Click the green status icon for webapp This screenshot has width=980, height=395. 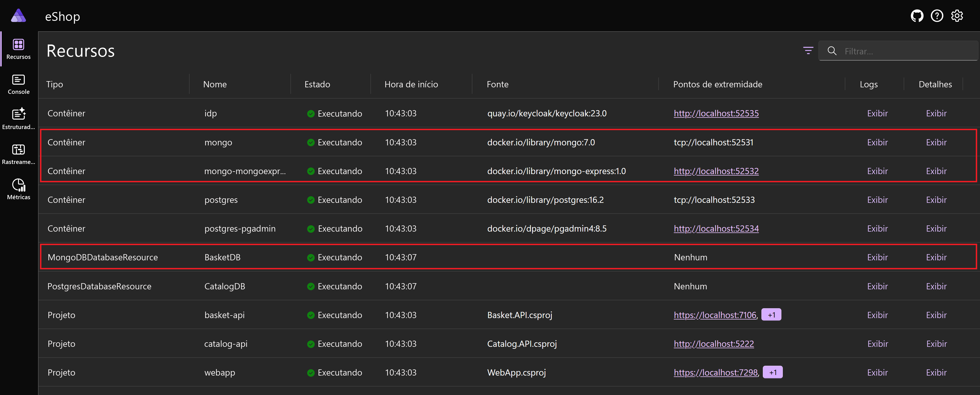(x=311, y=373)
